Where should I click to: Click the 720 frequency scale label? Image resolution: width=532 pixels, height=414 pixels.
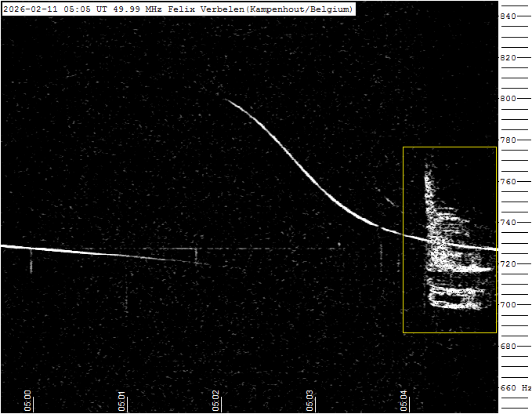508,264
